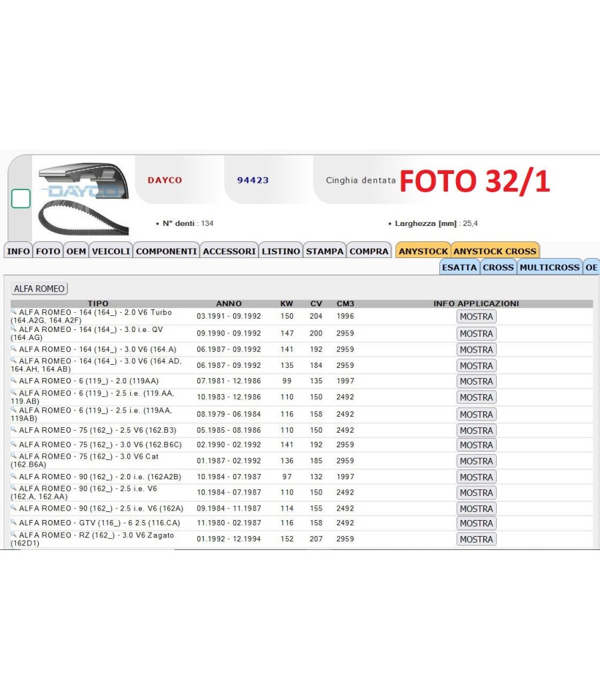Click the 'Cinghia dentata' description text
Screen dimensions: 600x700
coord(361,180)
